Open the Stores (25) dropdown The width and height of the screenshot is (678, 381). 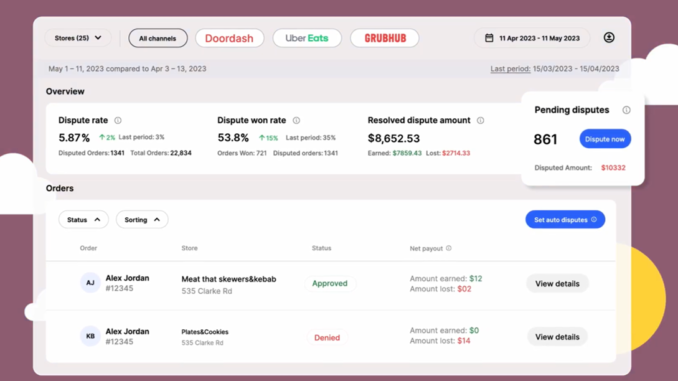coord(78,38)
